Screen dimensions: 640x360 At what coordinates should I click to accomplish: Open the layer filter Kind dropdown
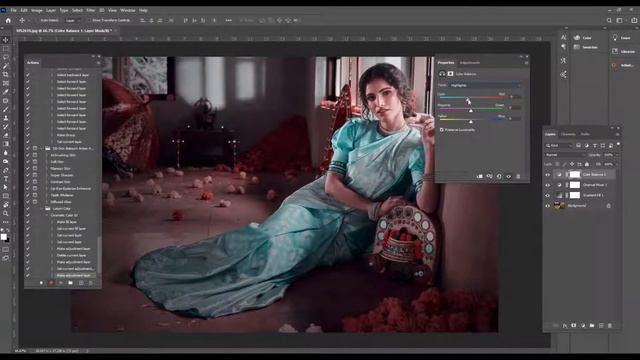coord(559,145)
